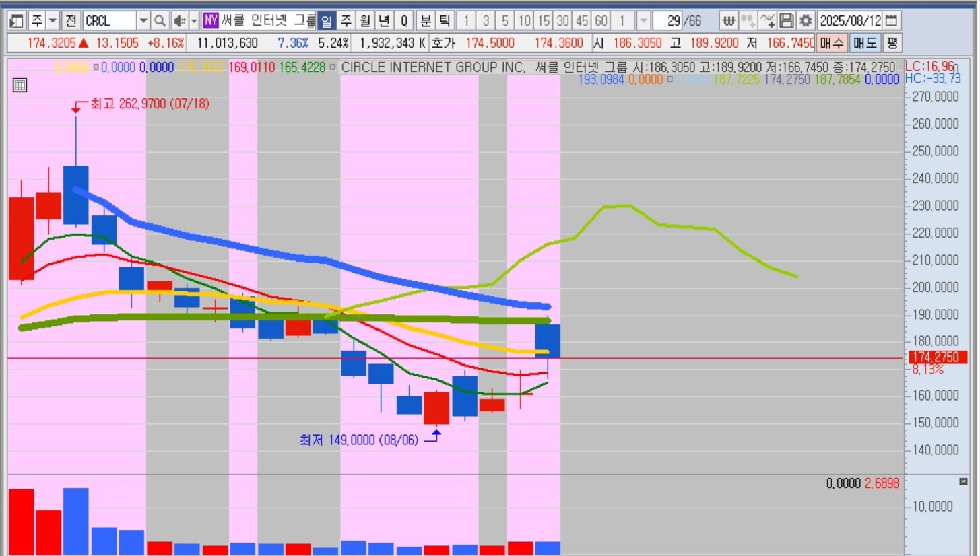This screenshot has width=980, height=556.
Task: Open the calendar date picker icon
Action: (891, 21)
